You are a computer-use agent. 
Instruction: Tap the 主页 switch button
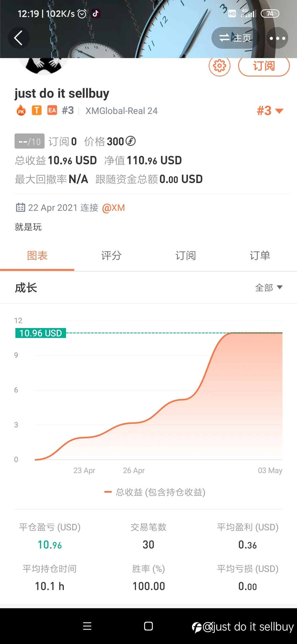(x=235, y=38)
